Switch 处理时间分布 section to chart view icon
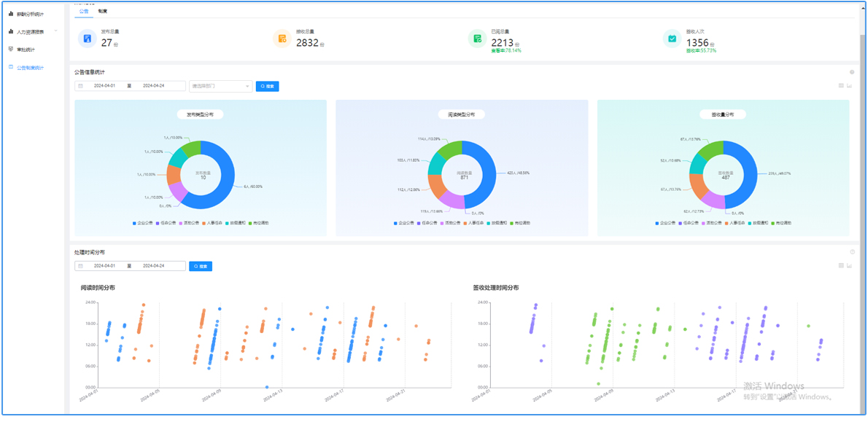 coord(849,265)
